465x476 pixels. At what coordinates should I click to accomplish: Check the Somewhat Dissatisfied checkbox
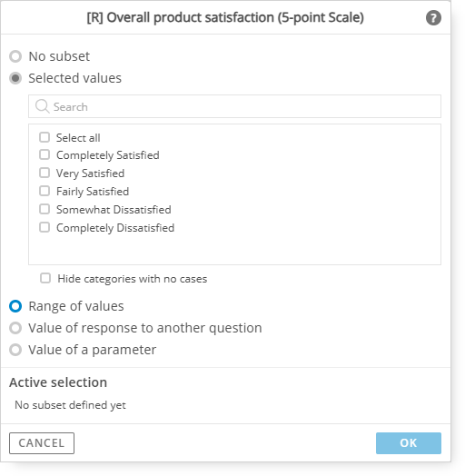45,209
